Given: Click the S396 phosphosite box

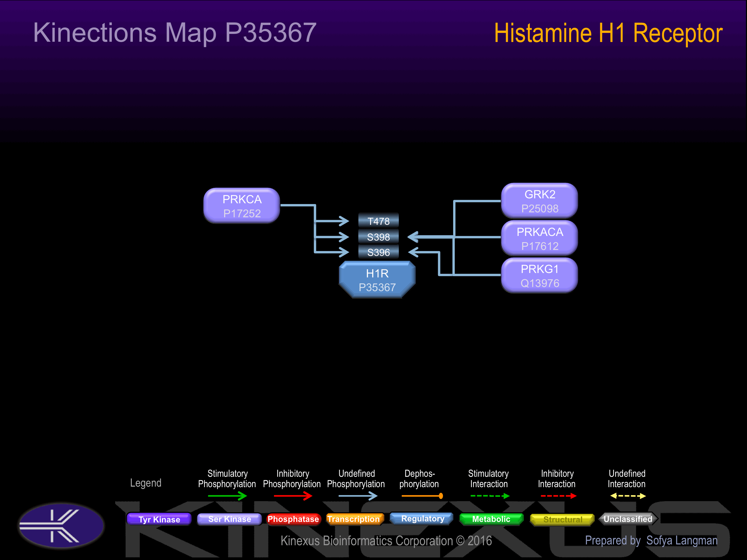Looking at the screenshot, I should [x=378, y=252].
